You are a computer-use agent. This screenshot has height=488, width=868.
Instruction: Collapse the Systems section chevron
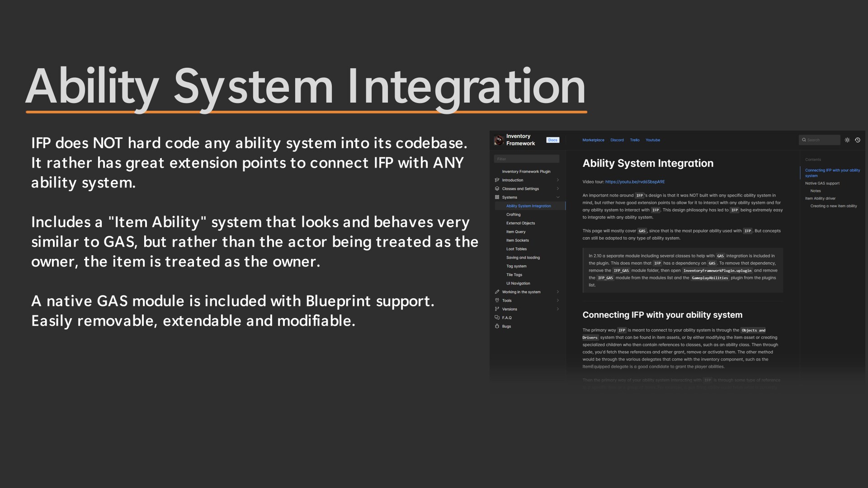click(x=558, y=197)
